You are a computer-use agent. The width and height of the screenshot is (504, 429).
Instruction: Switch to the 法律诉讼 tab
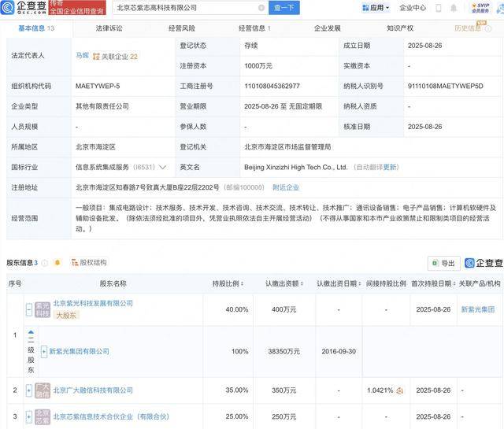(x=109, y=28)
